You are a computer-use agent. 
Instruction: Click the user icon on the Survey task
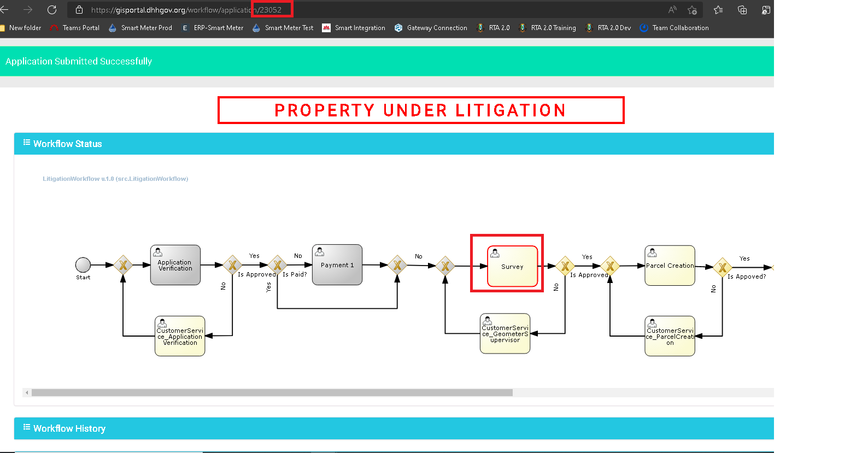495,253
